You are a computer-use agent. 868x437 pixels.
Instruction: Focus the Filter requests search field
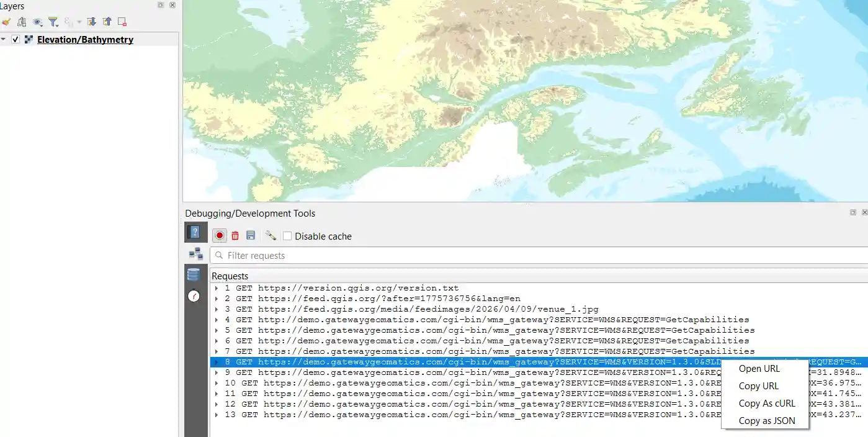click(x=539, y=255)
